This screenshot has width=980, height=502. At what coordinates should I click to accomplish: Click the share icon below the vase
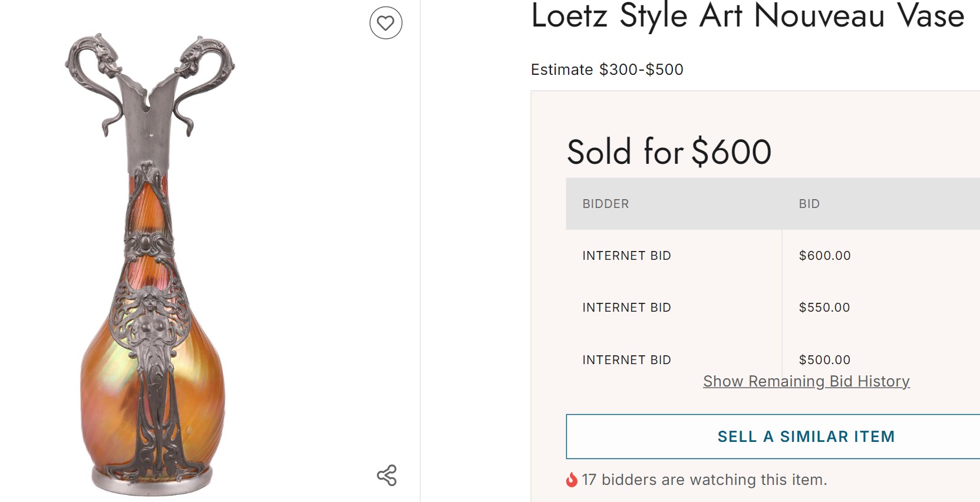pos(387,475)
